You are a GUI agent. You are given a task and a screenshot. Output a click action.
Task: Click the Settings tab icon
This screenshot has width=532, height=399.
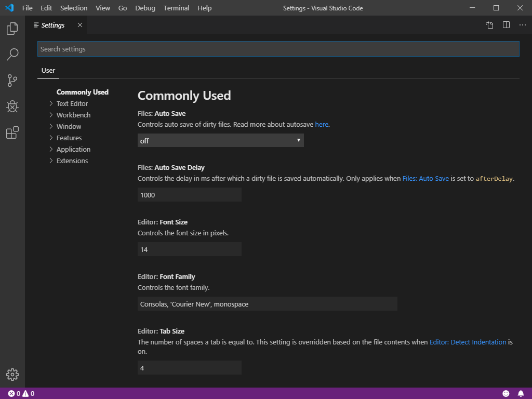coord(36,25)
